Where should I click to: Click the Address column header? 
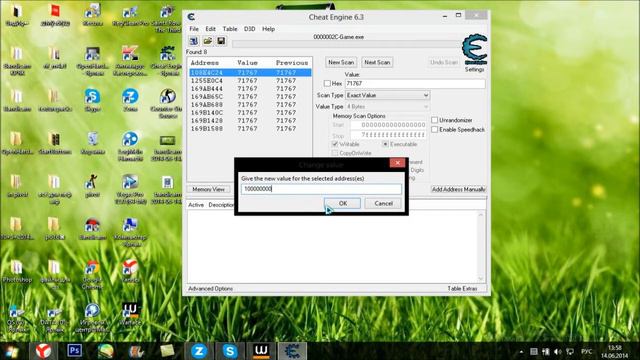click(204, 63)
